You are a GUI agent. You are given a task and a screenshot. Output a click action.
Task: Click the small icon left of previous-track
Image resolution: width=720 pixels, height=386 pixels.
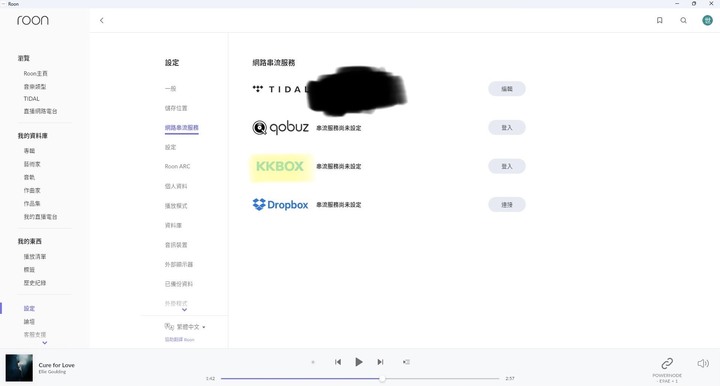[x=313, y=362]
